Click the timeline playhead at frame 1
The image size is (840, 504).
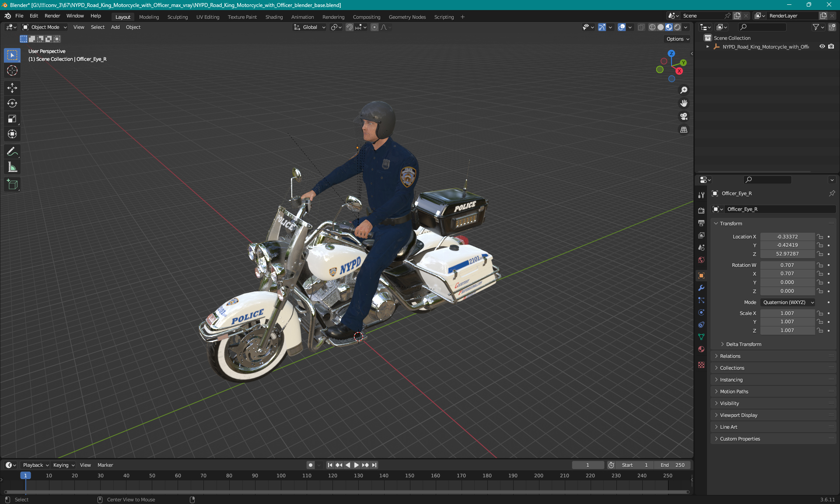(25, 476)
